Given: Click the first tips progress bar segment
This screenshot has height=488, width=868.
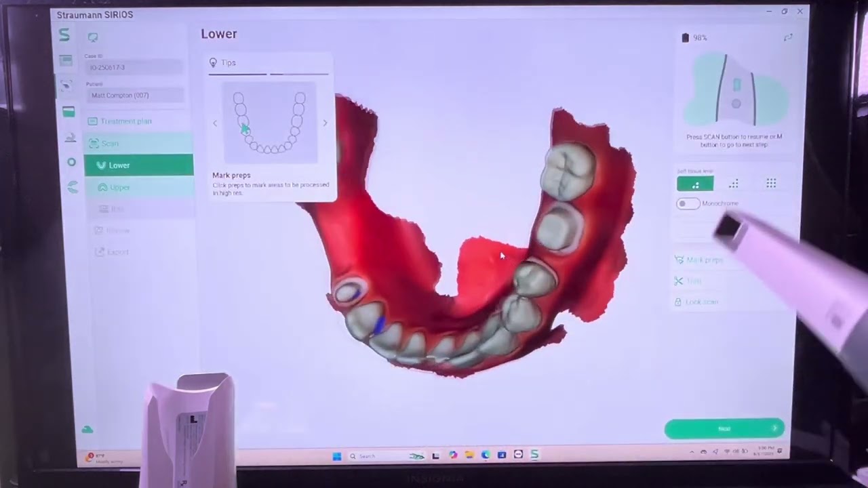Looking at the screenshot, I should click(x=238, y=74).
